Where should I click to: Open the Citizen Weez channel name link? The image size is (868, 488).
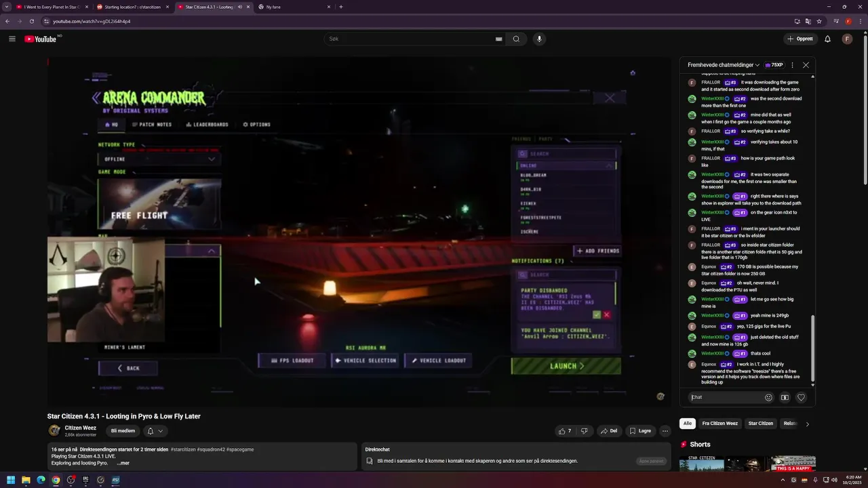(x=80, y=428)
